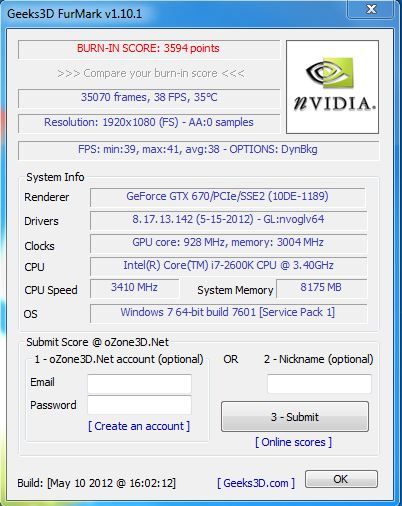
Task: Select the Intel Core i7-2600K CPU value
Action: tap(228, 265)
